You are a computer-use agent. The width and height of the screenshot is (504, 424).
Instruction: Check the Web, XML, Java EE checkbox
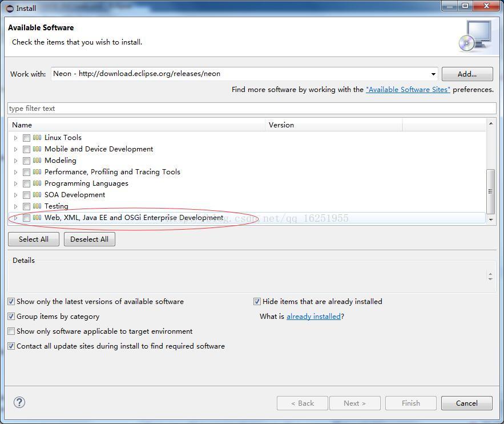click(26, 218)
